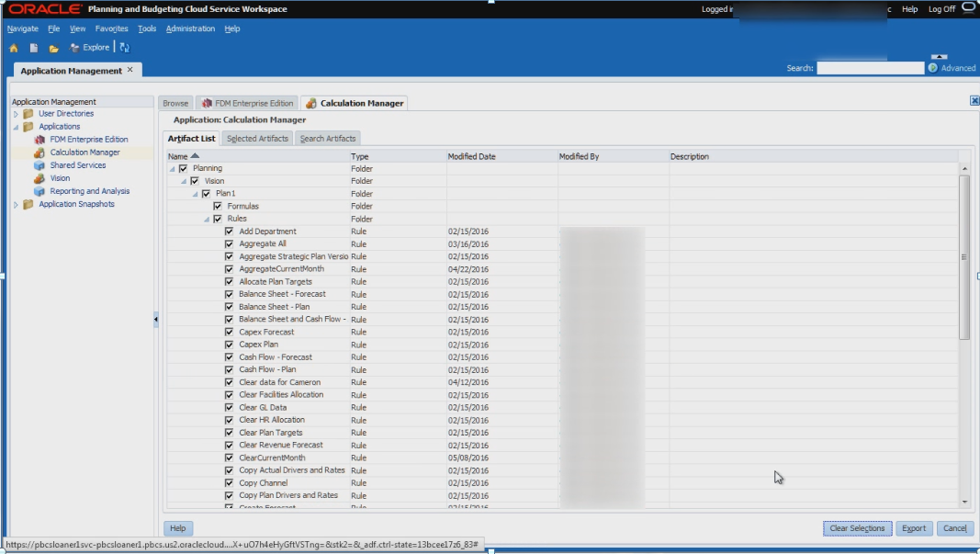This screenshot has width=980, height=554.
Task: Click the Help button at bottom left
Action: click(178, 528)
